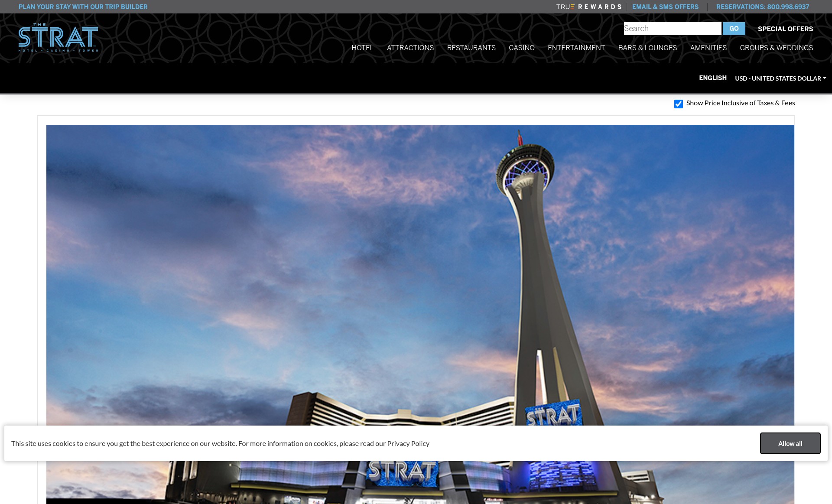Open the Trip Builder planning link
832x504 pixels.
click(x=83, y=7)
